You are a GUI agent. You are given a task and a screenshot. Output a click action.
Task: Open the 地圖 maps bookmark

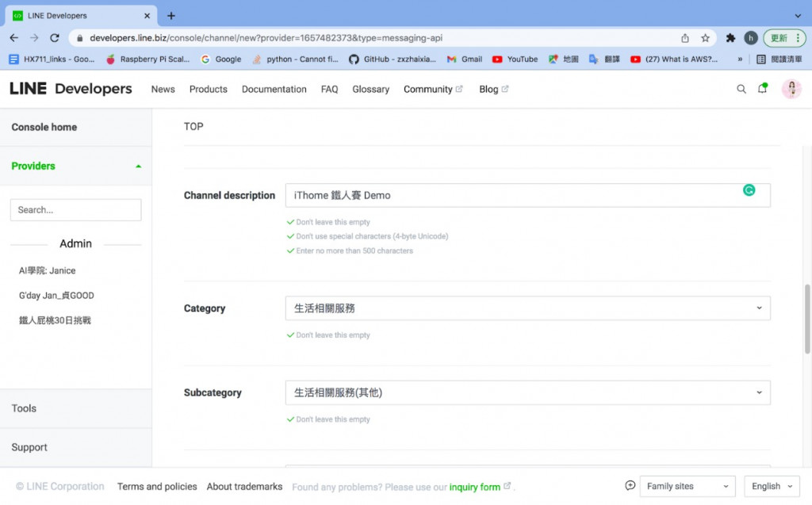click(x=564, y=59)
